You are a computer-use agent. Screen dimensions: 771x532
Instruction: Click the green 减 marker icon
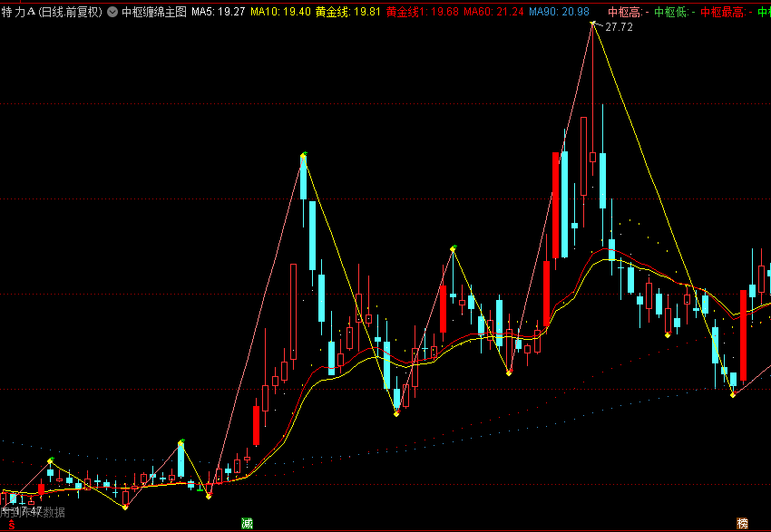click(x=247, y=523)
